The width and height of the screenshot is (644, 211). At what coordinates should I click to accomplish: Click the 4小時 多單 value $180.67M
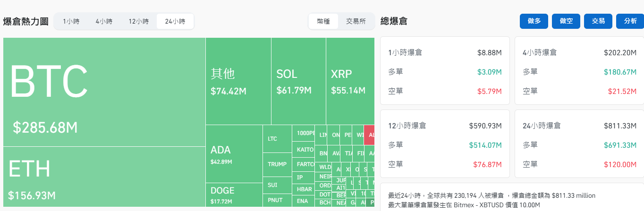pyautogui.click(x=620, y=72)
